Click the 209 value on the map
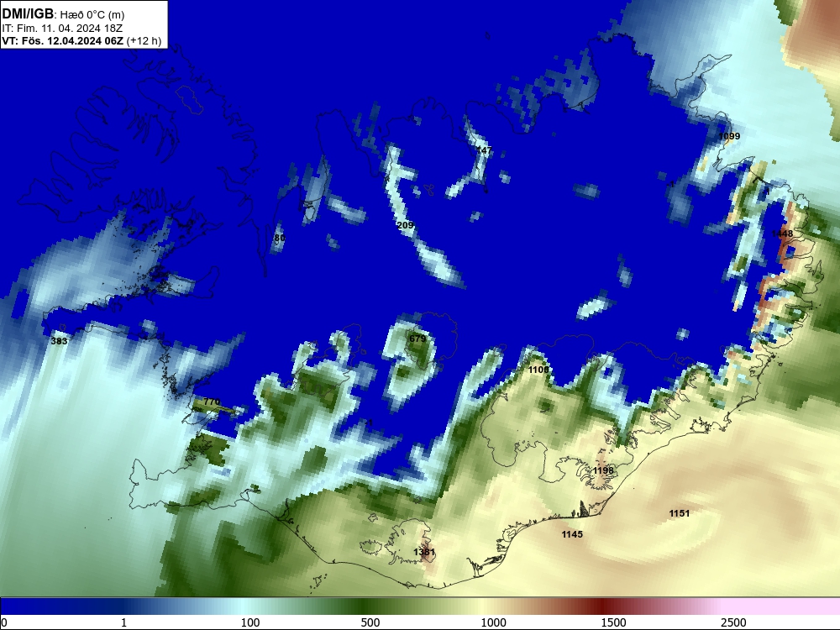840x630 pixels. tap(406, 225)
